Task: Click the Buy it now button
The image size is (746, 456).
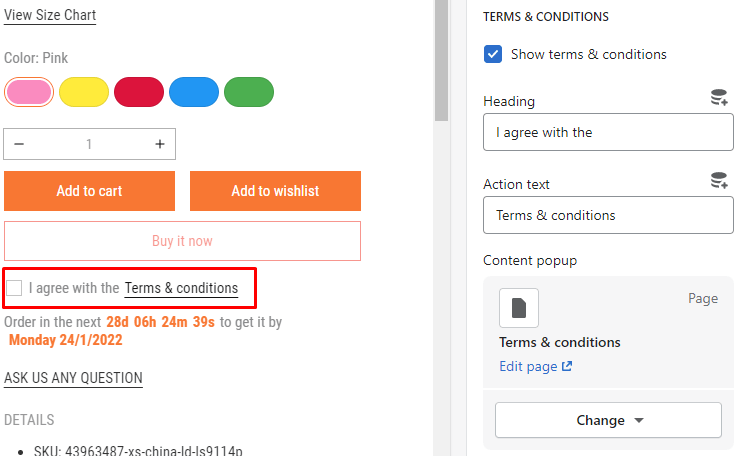Action: click(182, 241)
